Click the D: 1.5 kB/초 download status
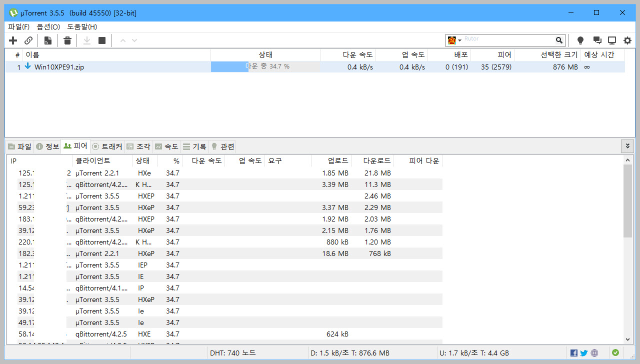 point(350,353)
